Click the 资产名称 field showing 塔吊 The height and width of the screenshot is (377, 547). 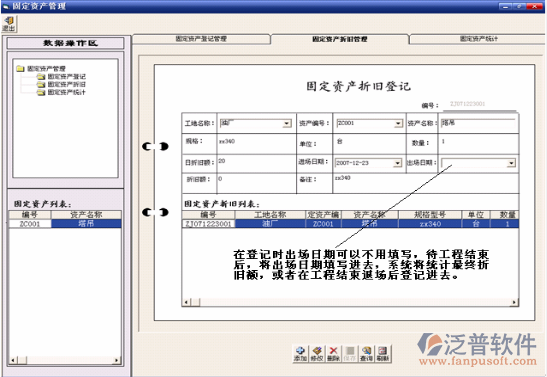point(478,123)
